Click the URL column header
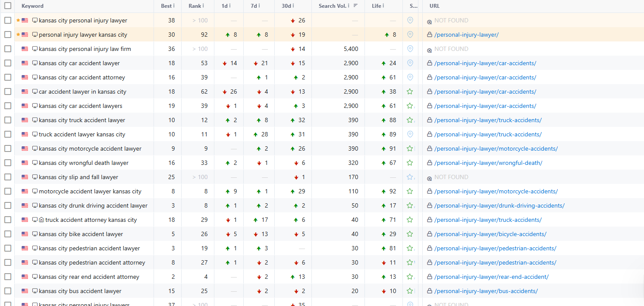Viewport: 644px width, 306px height. pyautogui.click(x=434, y=6)
